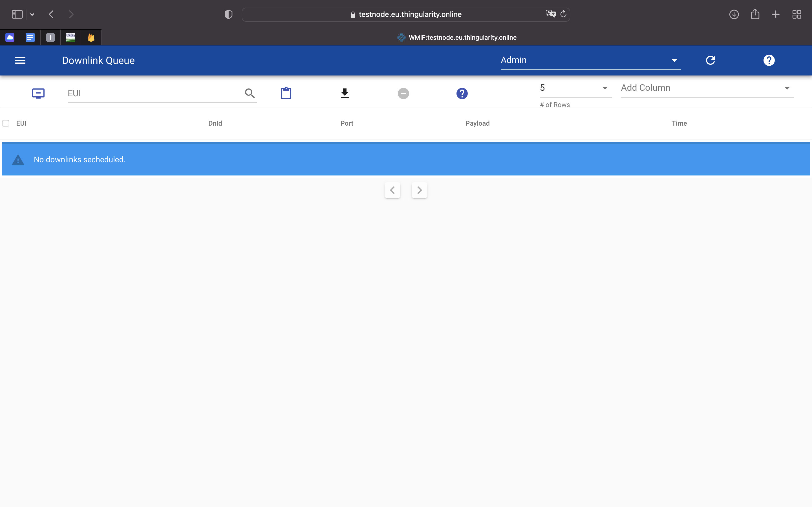Sort by the Payload column header

click(x=477, y=123)
